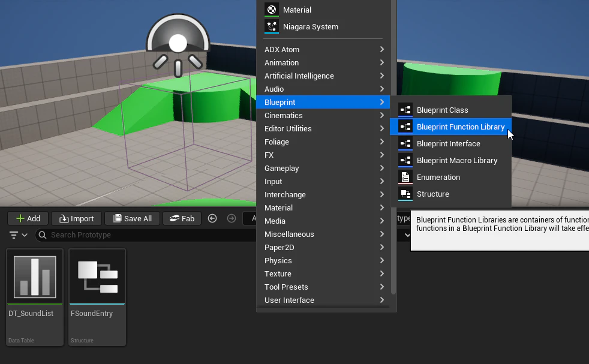Choose Blueprint Interface from submenu
This screenshot has width=589, height=364.
[451, 143]
